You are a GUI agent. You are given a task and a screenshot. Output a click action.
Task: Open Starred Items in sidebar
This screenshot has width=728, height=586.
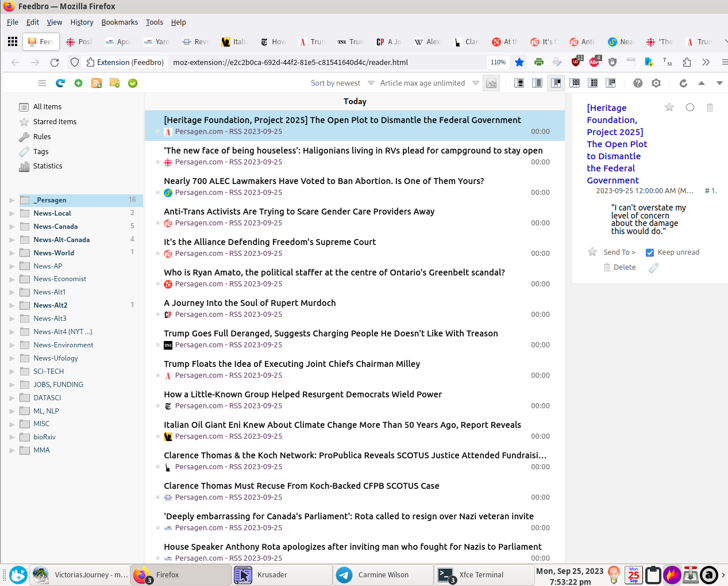pyautogui.click(x=55, y=122)
